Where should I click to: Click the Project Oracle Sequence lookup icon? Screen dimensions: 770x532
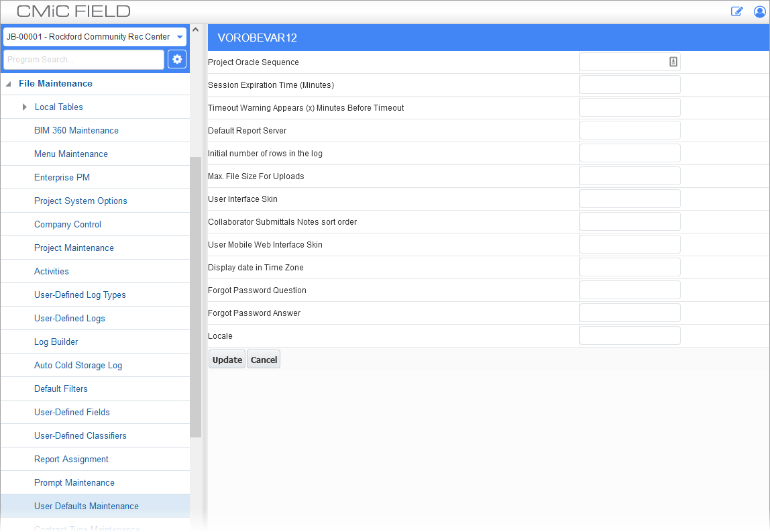pyautogui.click(x=673, y=61)
